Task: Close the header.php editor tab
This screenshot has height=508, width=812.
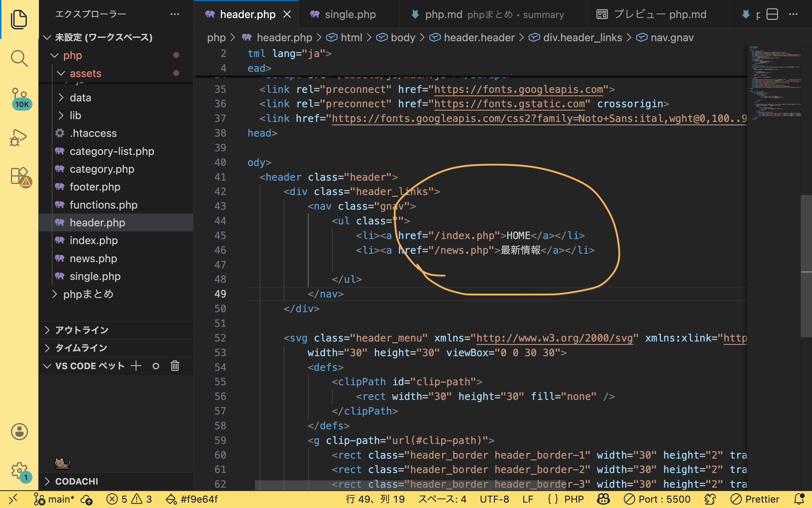Action: pos(287,14)
